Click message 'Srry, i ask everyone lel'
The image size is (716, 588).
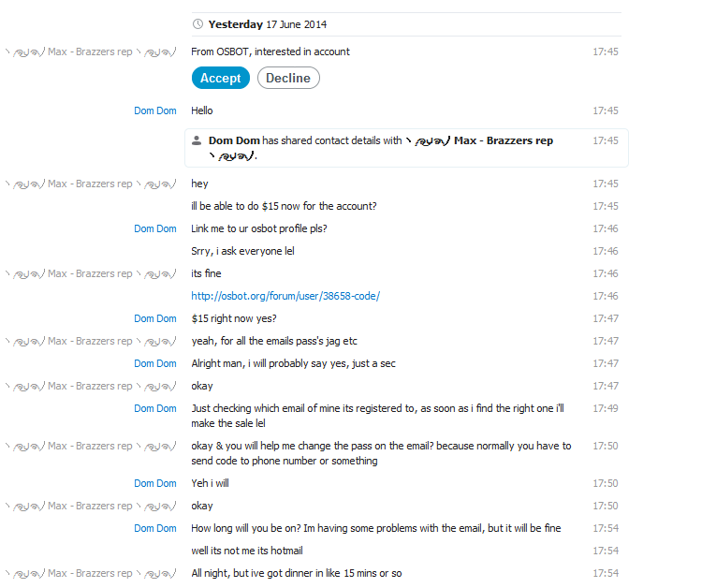(243, 251)
